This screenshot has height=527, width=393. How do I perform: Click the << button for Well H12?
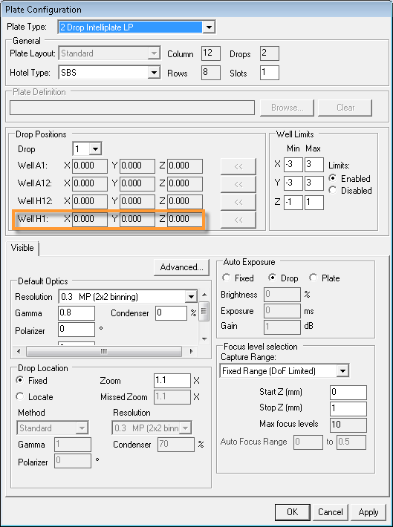point(238,202)
